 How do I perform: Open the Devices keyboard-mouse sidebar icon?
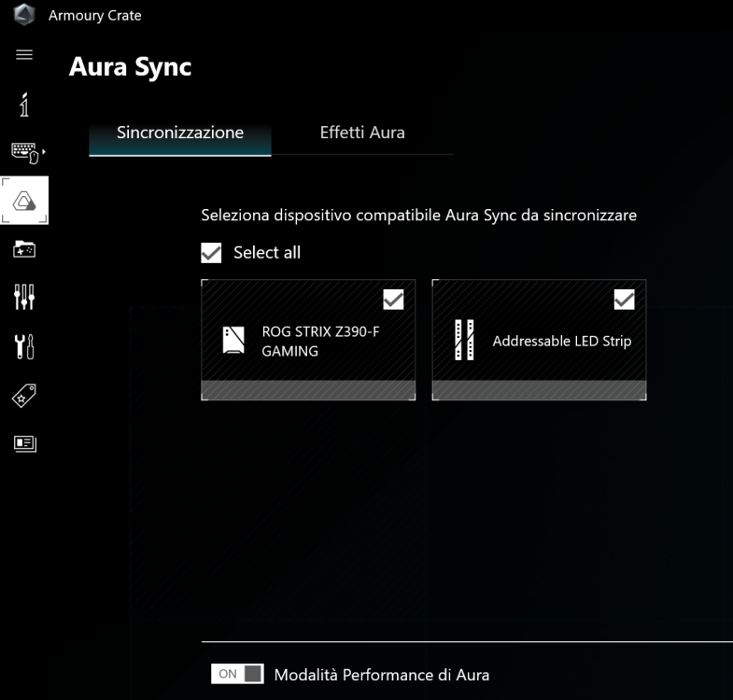[x=24, y=152]
